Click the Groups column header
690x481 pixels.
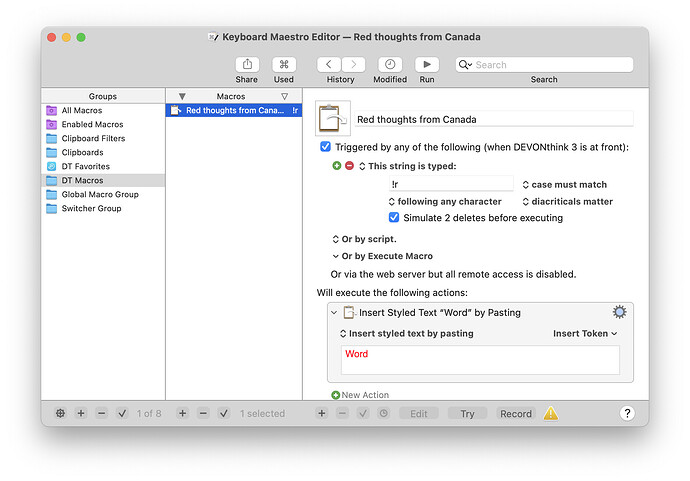[103, 96]
